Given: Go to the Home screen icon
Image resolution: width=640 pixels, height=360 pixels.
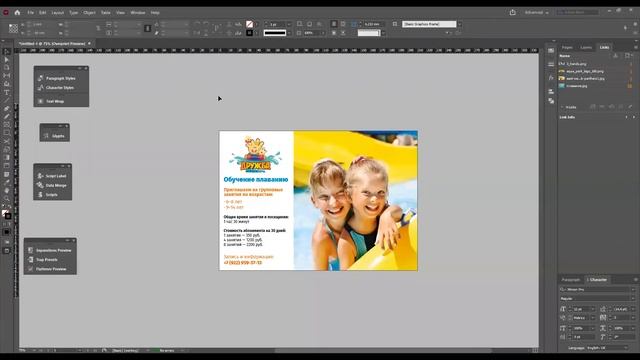Looking at the screenshot, I should 17,13.
